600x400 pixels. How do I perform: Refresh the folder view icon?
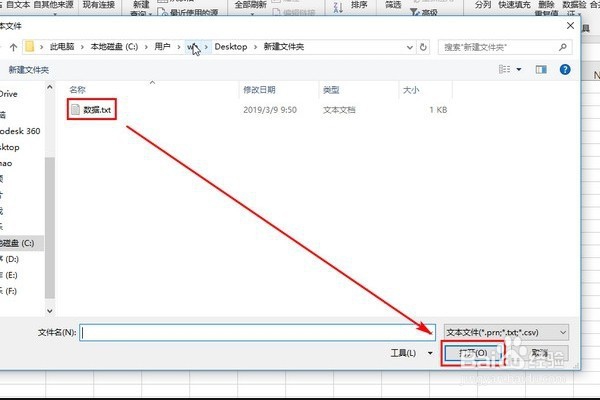pos(423,47)
